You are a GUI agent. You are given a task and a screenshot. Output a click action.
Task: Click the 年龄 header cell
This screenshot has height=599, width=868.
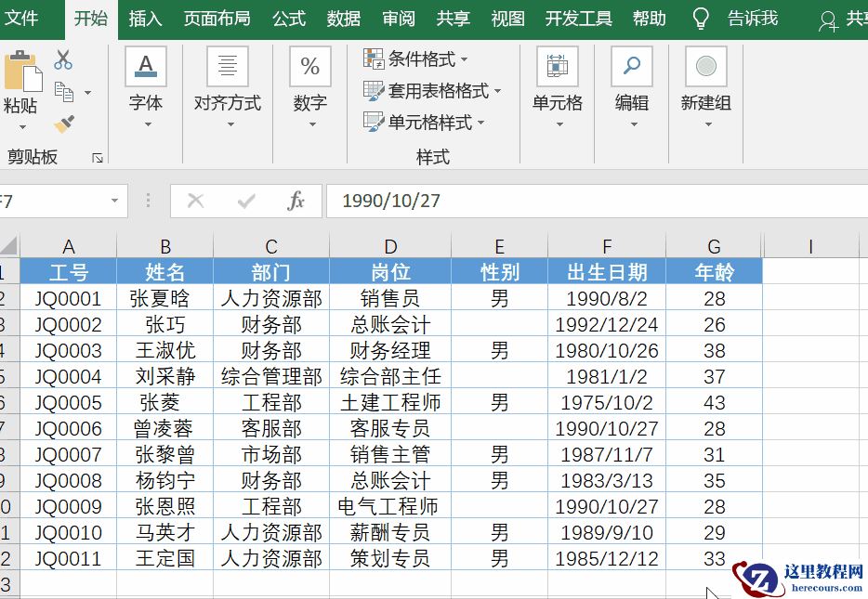pos(714,271)
